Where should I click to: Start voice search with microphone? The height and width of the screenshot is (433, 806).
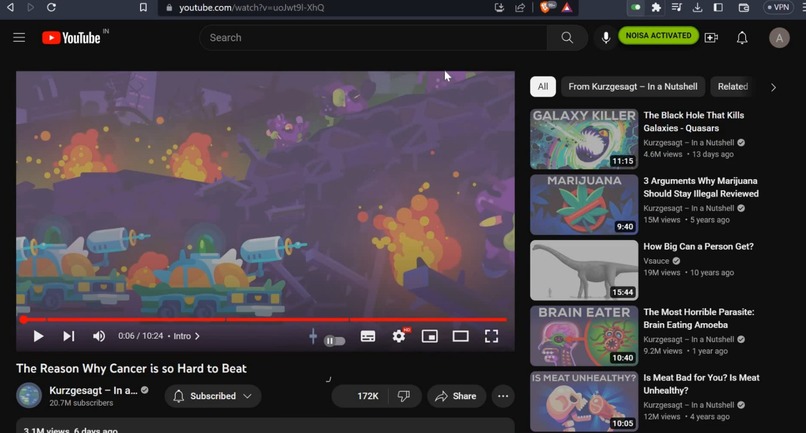606,38
